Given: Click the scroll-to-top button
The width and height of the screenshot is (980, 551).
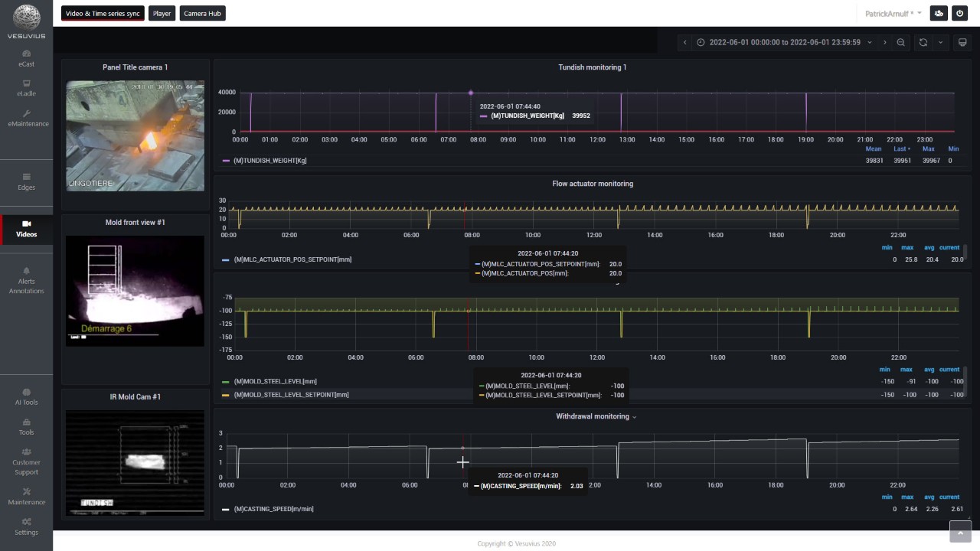Looking at the screenshot, I should (960, 532).
